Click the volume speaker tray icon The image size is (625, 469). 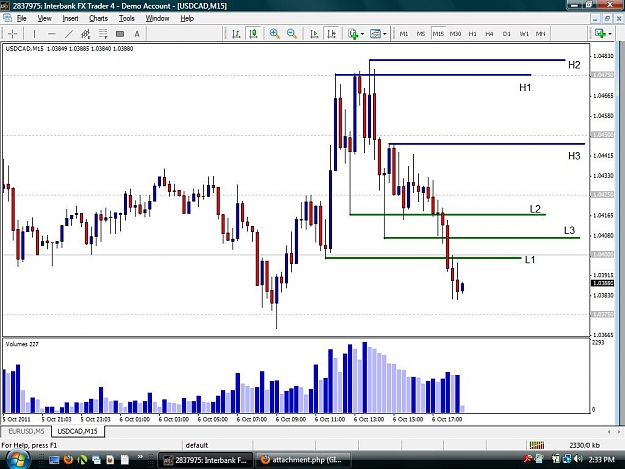[578, 459]
